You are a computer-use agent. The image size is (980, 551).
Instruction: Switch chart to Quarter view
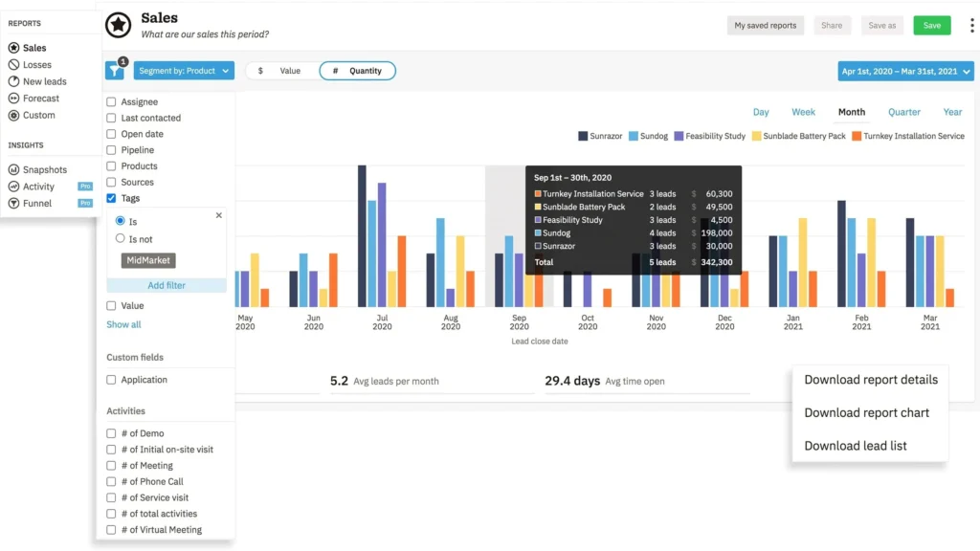tap(903, 112)
